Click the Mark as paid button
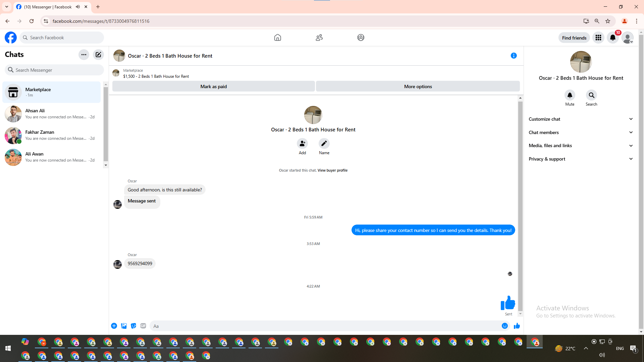The width and height of the screenshot is (644, 362). click(x=213, y=86)
